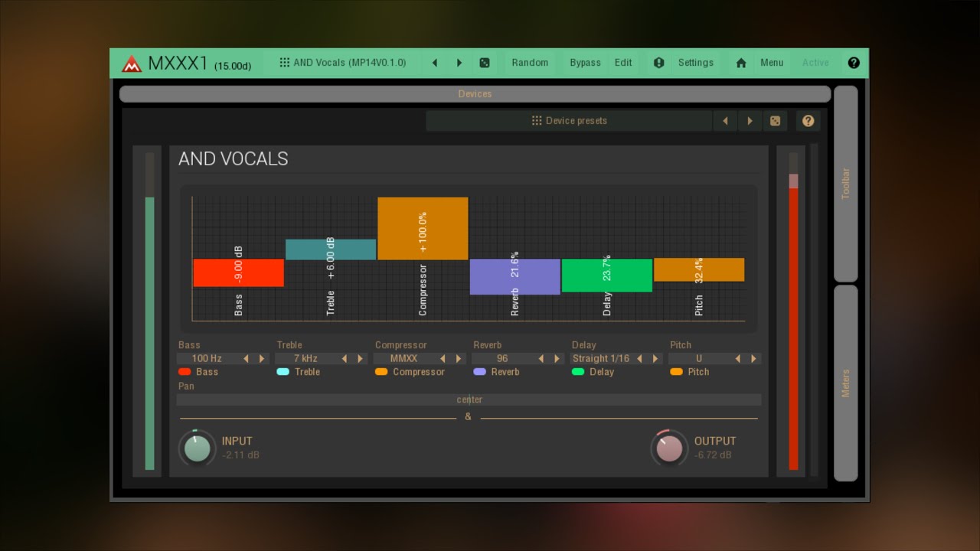Click the orange Pitch 32.4% bar
The height and width of the screenshot is (551, 980).
coord(699,270)
